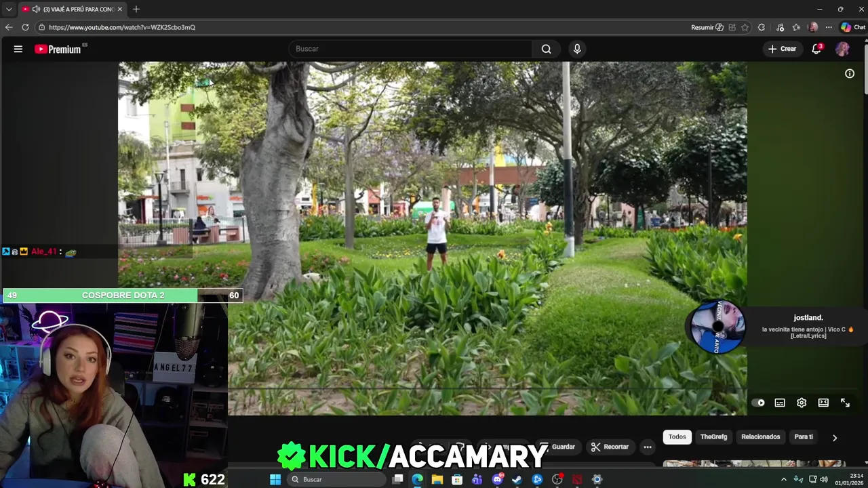
Task: Add this page to favorites star
Action: coord(745,27)
